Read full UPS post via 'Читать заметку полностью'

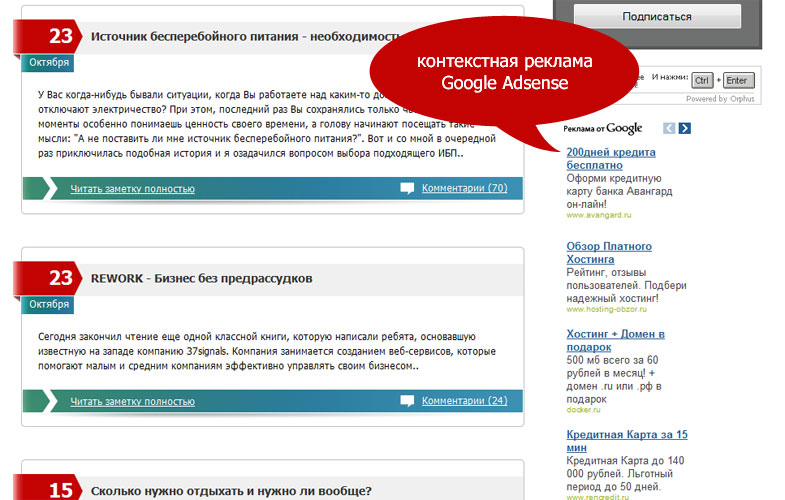tap(132, 189)
